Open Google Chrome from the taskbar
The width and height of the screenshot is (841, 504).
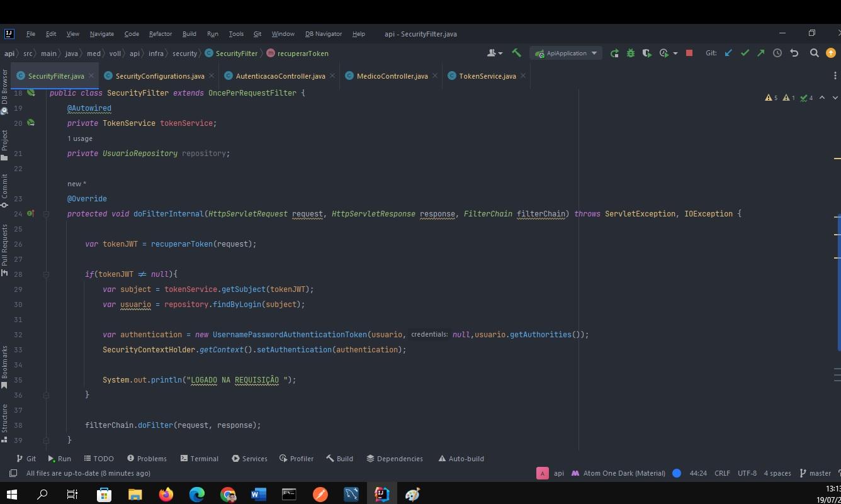228,495
